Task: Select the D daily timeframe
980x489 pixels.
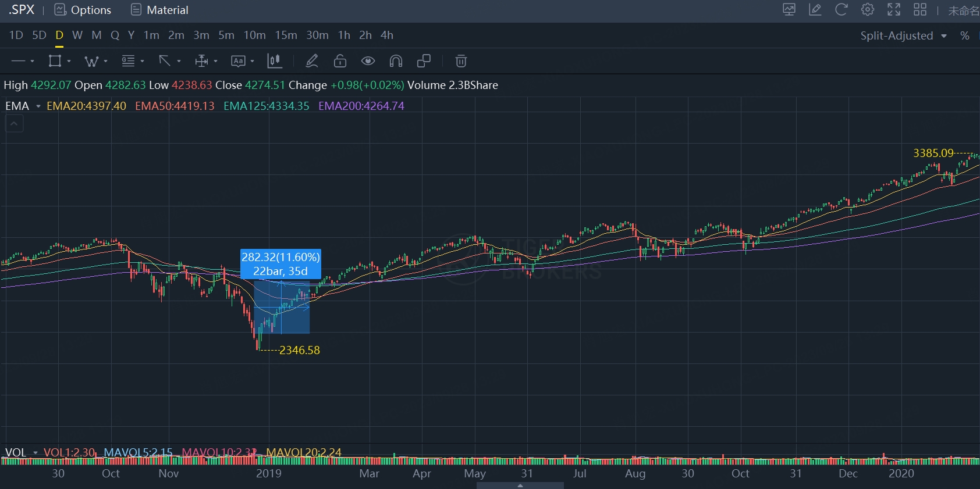Action: pyautogui.click(x=59, y=35)
